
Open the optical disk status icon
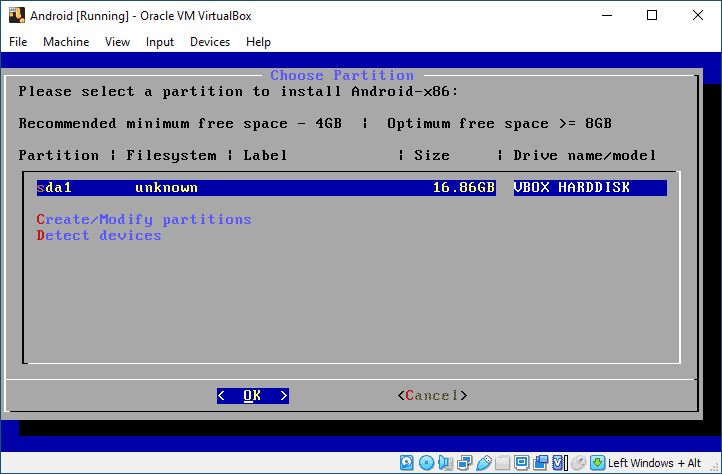tap(426, 463)
